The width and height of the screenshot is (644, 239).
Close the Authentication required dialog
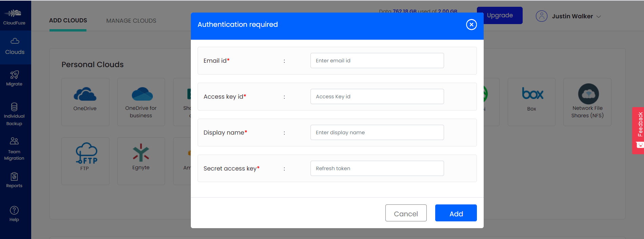(x=471, y=24)
